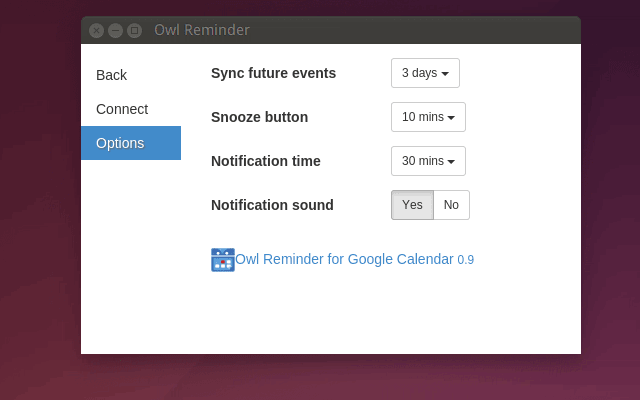Click the caret arrow beside 3 days

[x=445, y=73]
